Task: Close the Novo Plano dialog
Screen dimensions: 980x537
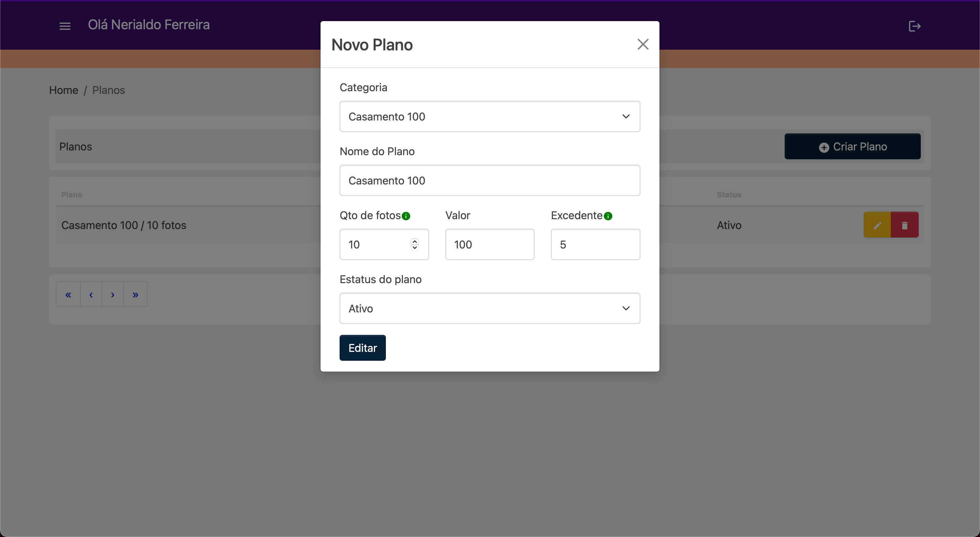Action: (642, 45)
